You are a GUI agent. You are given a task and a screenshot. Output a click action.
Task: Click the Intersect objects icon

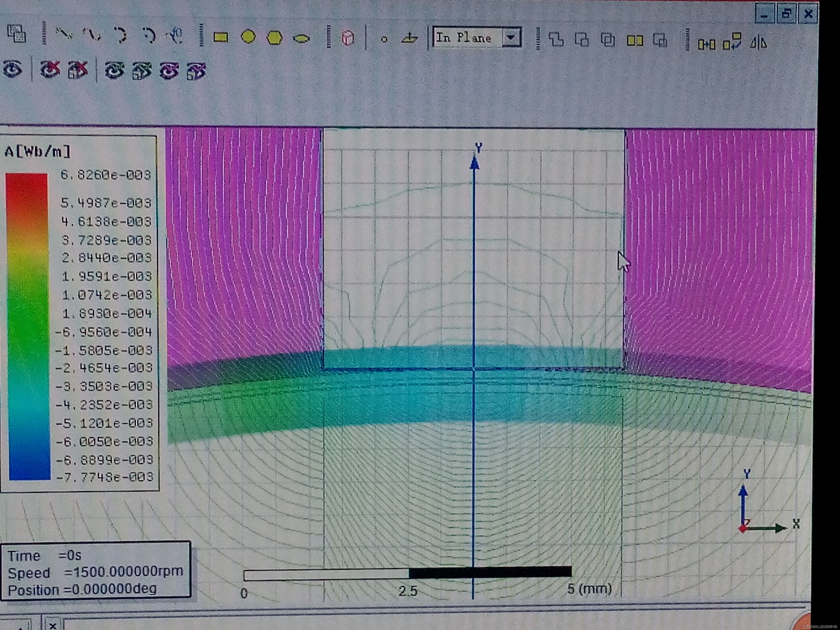608,40
